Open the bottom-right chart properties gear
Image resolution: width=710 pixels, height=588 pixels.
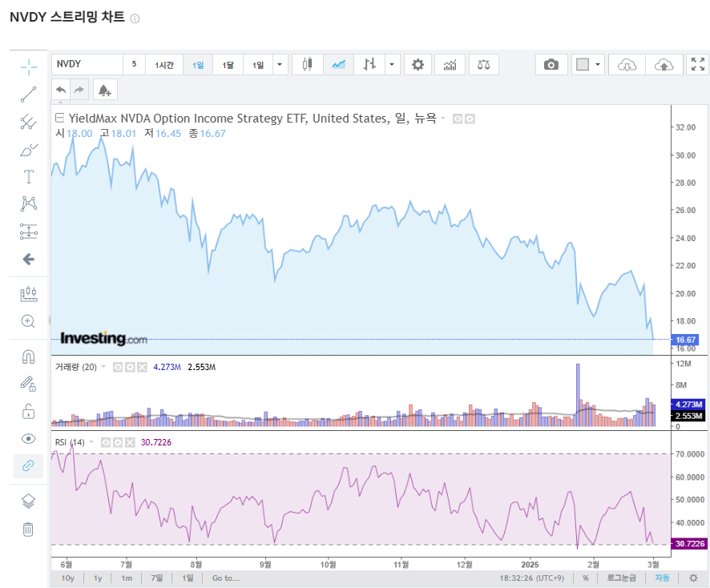[x=693, y=578]
